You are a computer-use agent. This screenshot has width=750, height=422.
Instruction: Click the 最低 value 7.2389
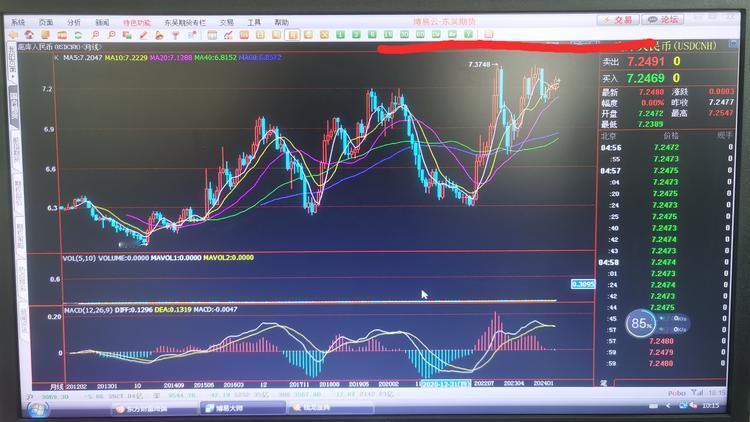tap(651, 124)
